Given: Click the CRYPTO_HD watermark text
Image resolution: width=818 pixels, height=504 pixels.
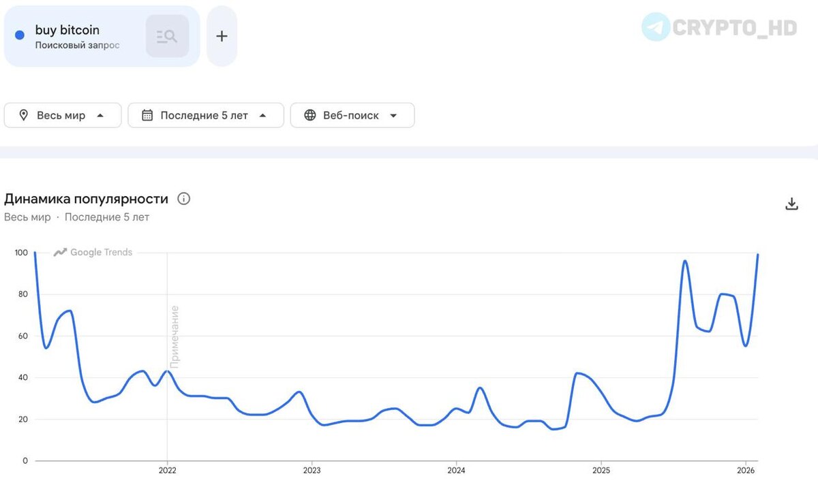Looking at the screenshot, I should 735,27.
